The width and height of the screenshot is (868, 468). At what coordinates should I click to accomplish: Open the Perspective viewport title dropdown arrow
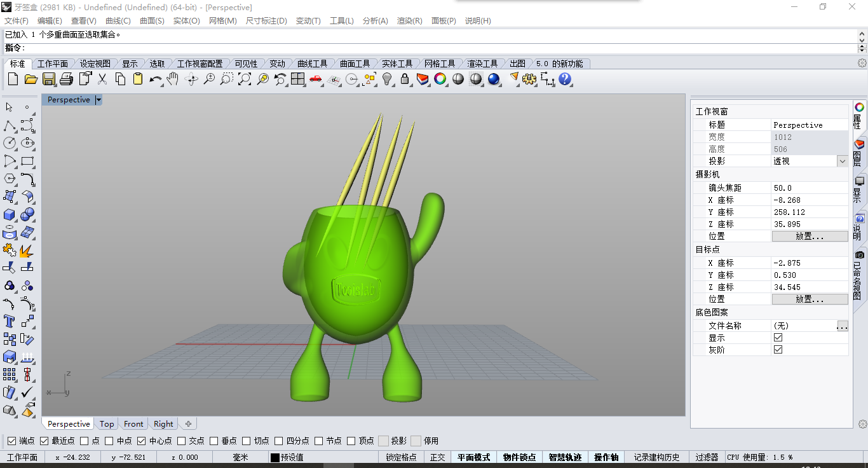98,100
